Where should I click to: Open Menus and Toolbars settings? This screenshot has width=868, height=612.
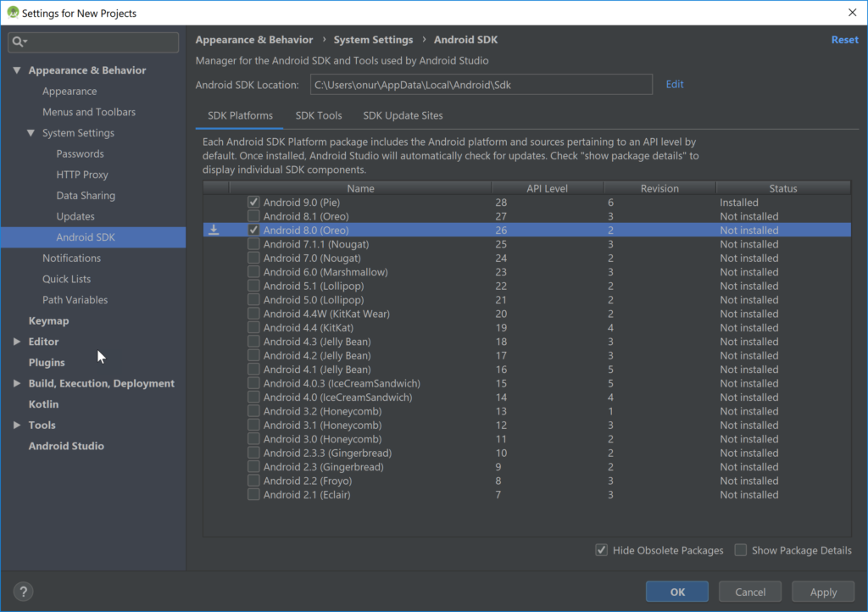[x=88, y=112]
